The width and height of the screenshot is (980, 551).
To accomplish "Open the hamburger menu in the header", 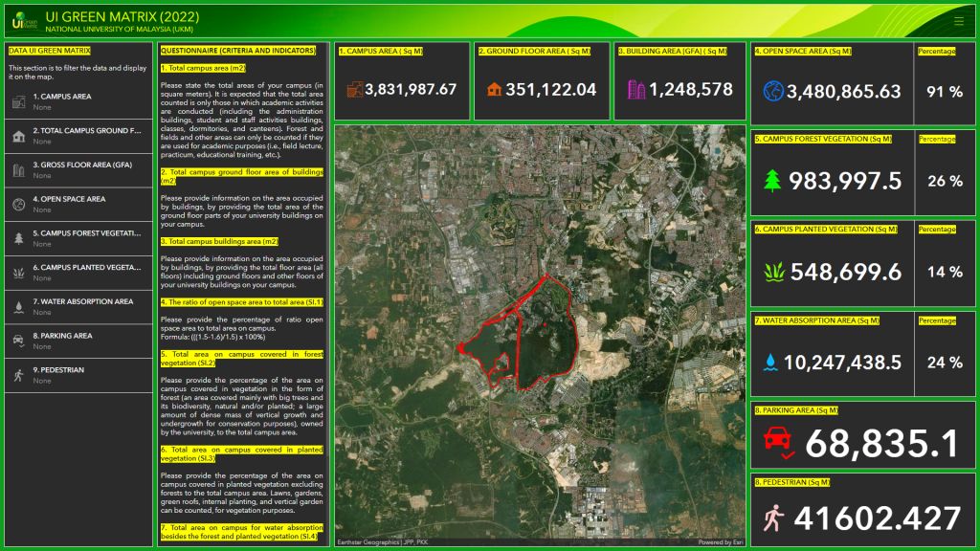I will 959,20.
